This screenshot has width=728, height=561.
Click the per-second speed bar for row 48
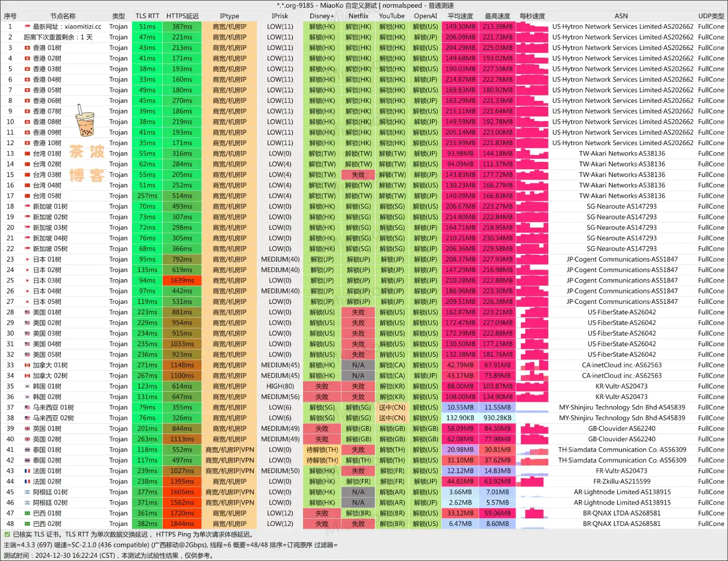[532, 524]
